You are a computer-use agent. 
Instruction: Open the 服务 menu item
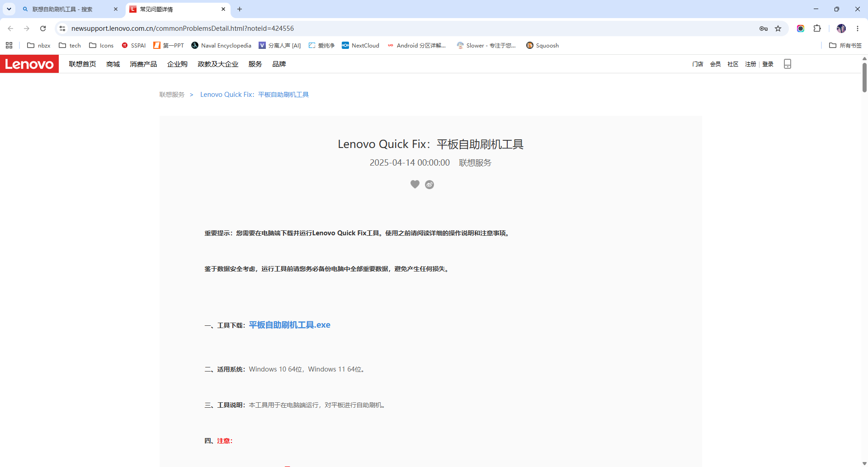[x=255, y=64]
